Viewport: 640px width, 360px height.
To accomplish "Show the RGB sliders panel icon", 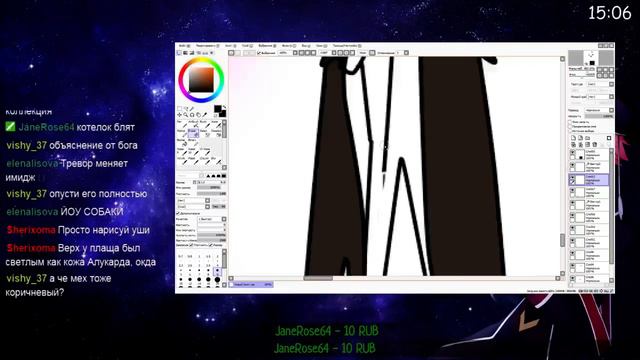I will tap(185, 53).
